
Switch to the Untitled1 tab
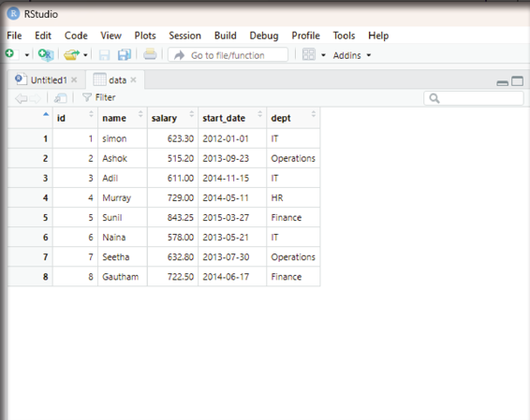(x=49, y=80)
